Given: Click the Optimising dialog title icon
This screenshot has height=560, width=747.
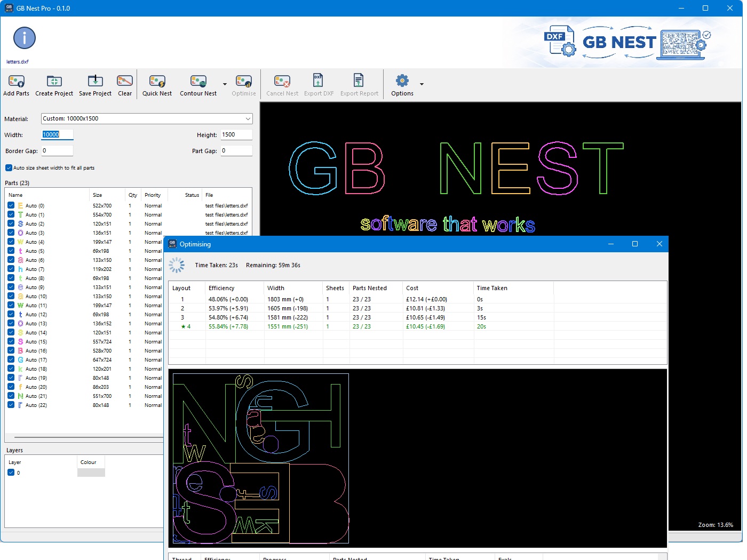Looking at the screenshot, I should tap(172, 244).
